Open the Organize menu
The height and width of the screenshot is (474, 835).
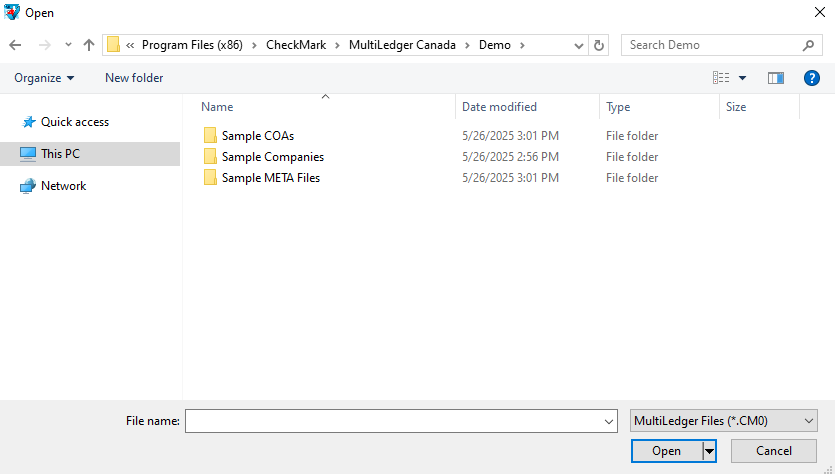click(44, 78)
